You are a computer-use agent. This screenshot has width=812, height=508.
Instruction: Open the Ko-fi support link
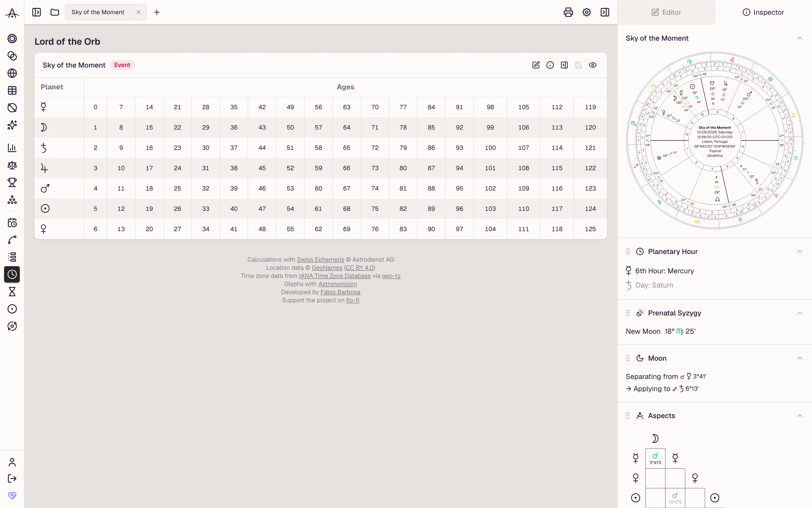353,300
